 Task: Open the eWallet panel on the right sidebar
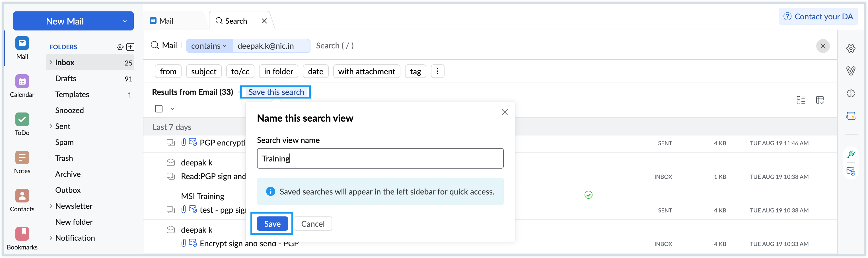851,116
